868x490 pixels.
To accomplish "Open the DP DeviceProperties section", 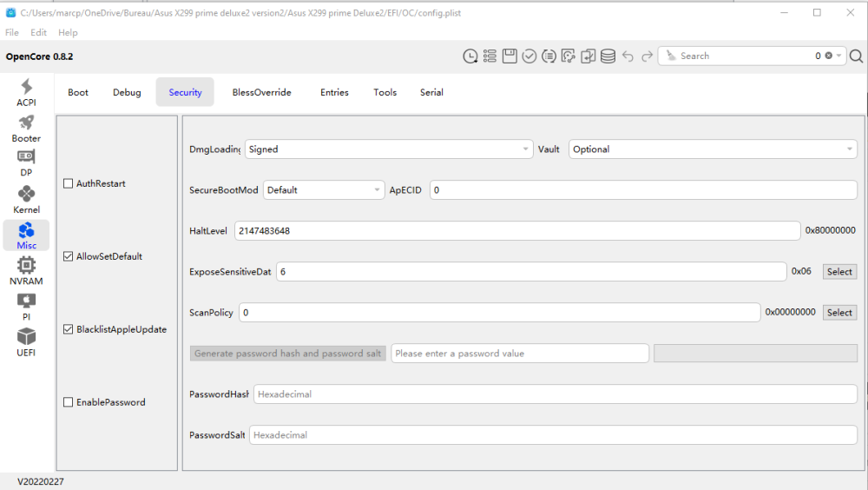I will point(26,163).
